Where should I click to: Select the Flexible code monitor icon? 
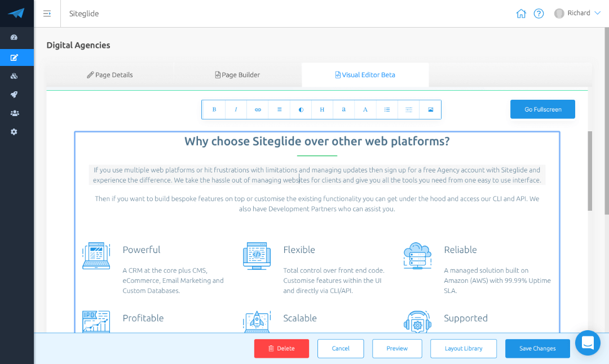[257, 256]
